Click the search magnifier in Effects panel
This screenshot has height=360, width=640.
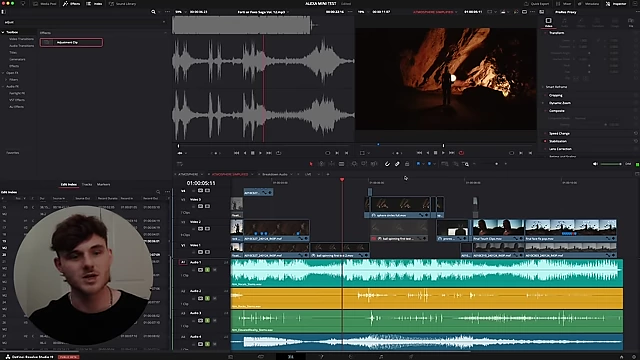click(x=153, y=12)
